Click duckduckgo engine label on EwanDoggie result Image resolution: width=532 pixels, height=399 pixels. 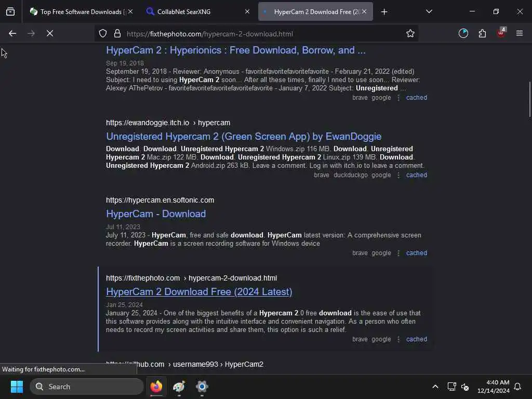coord(351,175)
